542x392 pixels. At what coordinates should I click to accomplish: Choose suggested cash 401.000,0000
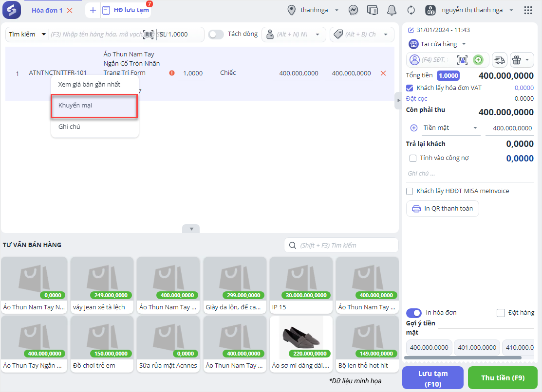coord(477,347)
